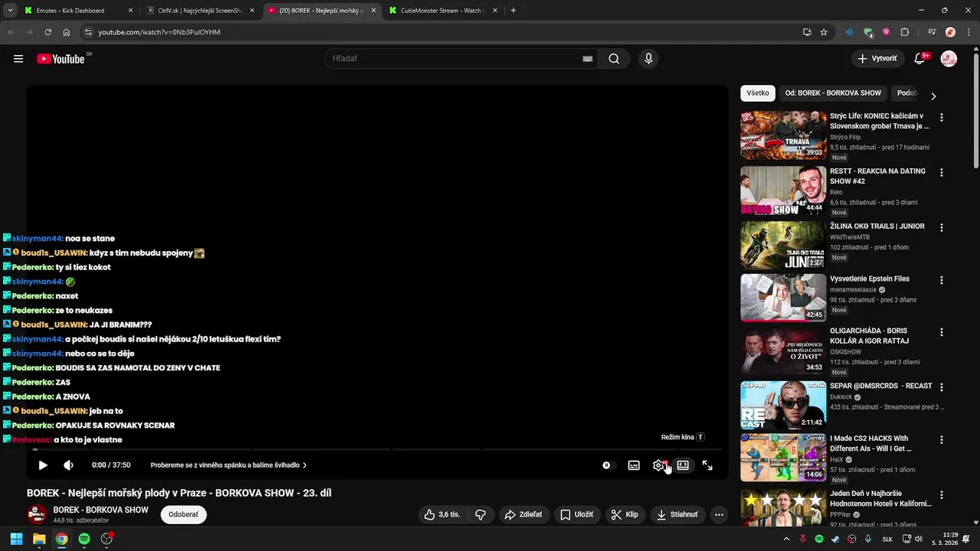Go to YouTube home via logo
980x551 pixels.
[60, 59]
